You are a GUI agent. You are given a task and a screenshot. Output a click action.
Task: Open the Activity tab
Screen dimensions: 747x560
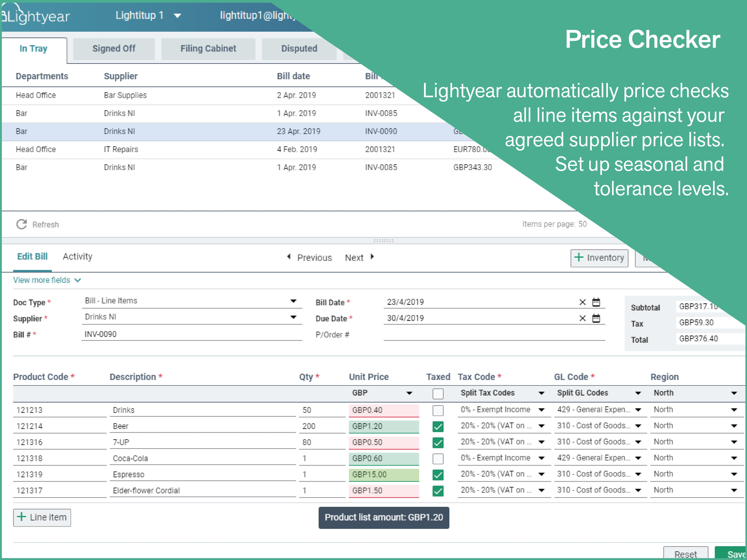77,256
